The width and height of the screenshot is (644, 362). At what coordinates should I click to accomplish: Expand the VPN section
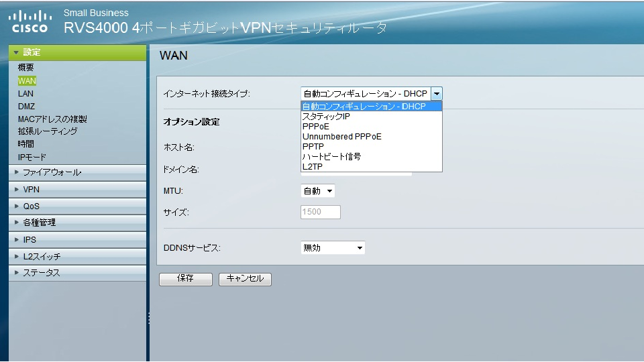point(77,189)
